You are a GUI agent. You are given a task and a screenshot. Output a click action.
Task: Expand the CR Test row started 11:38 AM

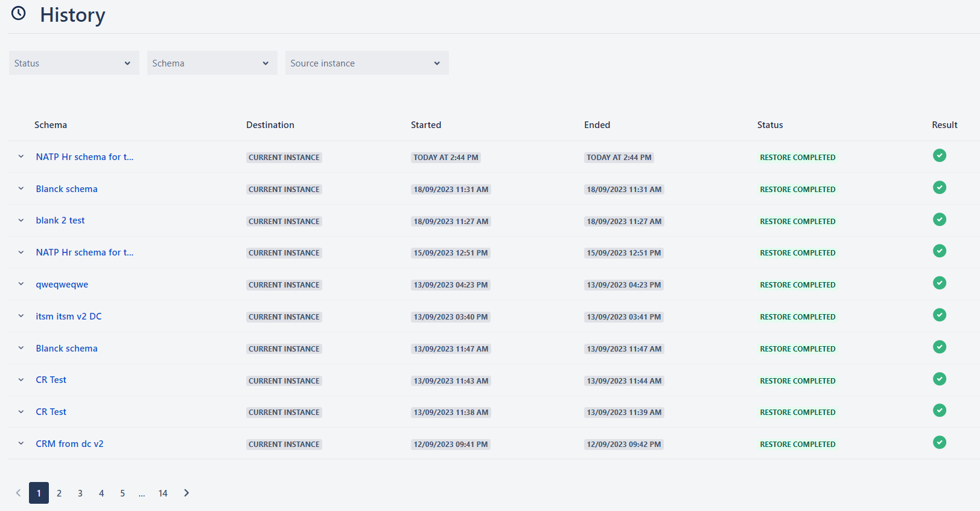(x=21, y=412)
